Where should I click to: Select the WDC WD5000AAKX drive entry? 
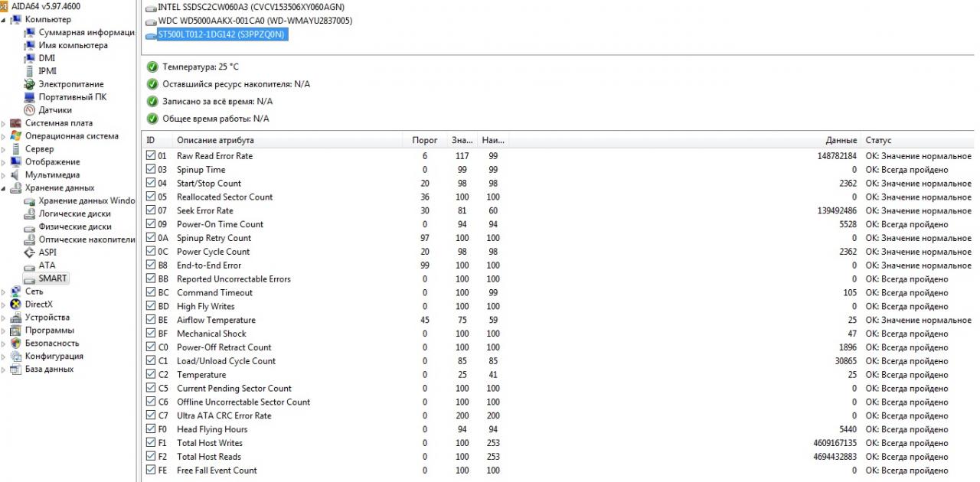[x=254, y=21]
